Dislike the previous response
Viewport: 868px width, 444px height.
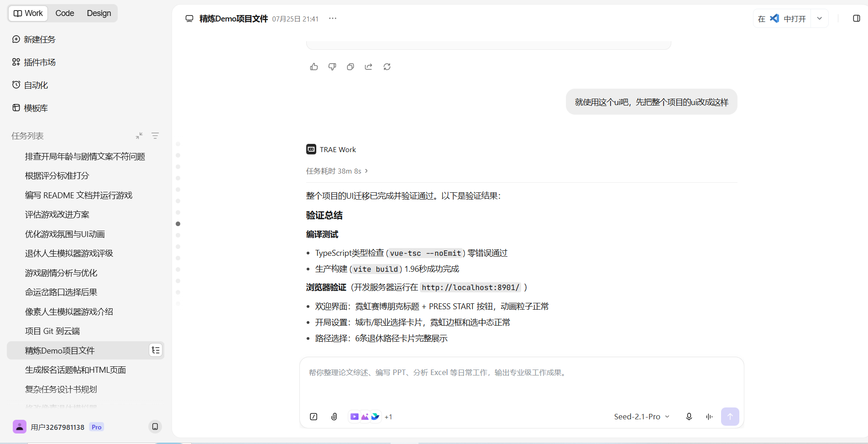pyautogui.click(x=332, y=67)
